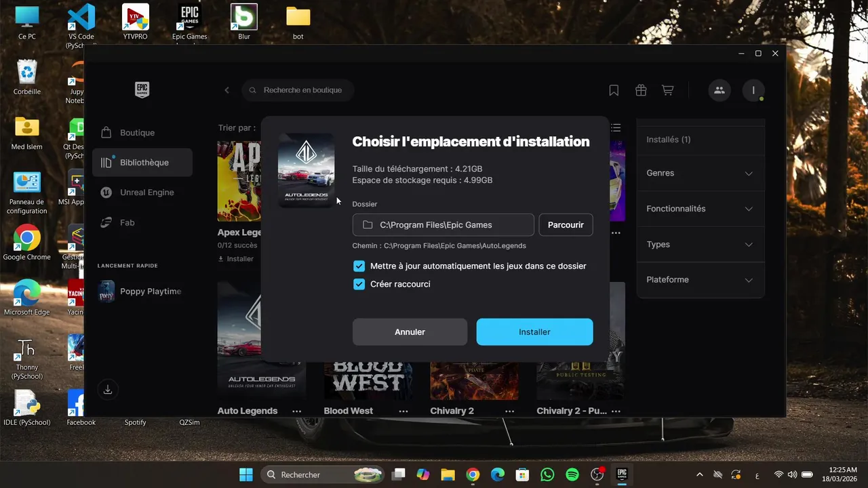Image resolution: width=868 pixels, height=488 pixels.
Task: Click the Auto Legends cover in dialog
Action: (306, 170)
